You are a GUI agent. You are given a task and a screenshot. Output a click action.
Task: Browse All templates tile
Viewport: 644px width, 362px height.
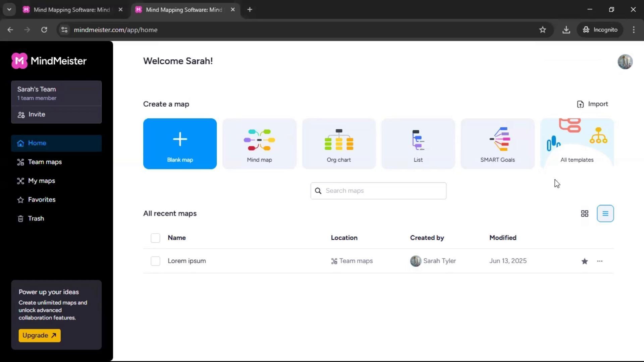point(577,143)
